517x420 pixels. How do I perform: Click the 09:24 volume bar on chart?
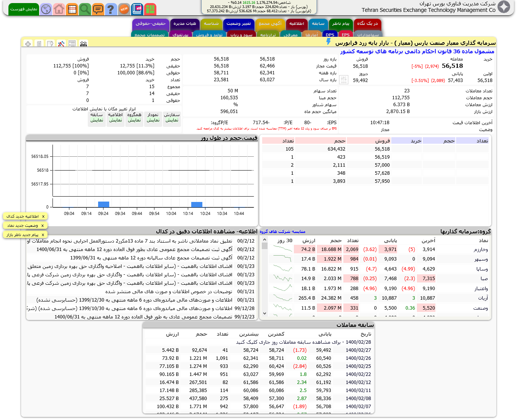(x=103, y=204)
